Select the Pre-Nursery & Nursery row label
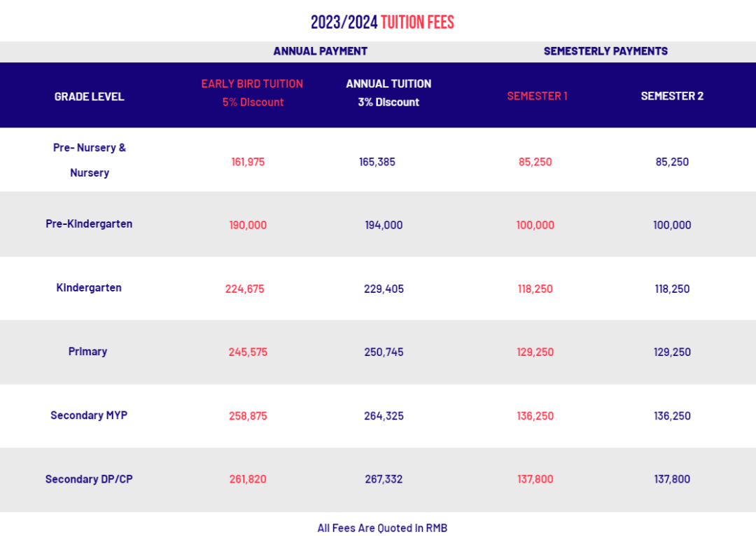This screenshot has width=756, height=536. pyautogui.click(x=90, y=160)
